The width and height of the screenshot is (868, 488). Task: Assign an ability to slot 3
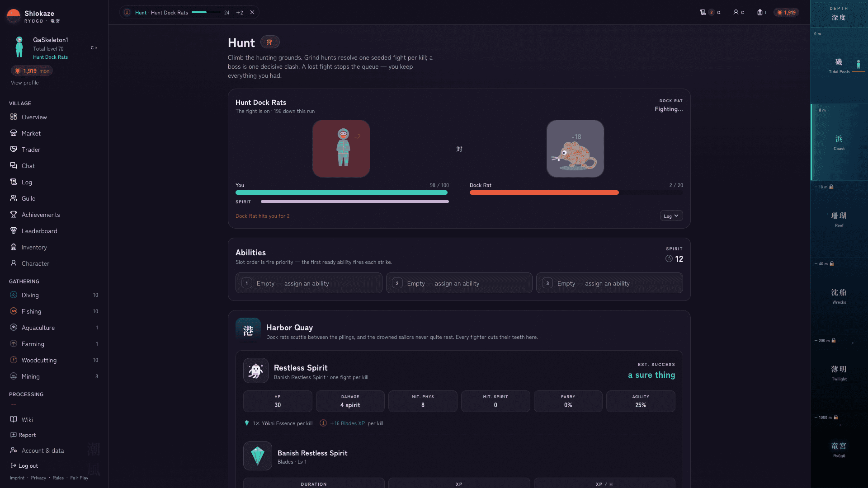609,283
